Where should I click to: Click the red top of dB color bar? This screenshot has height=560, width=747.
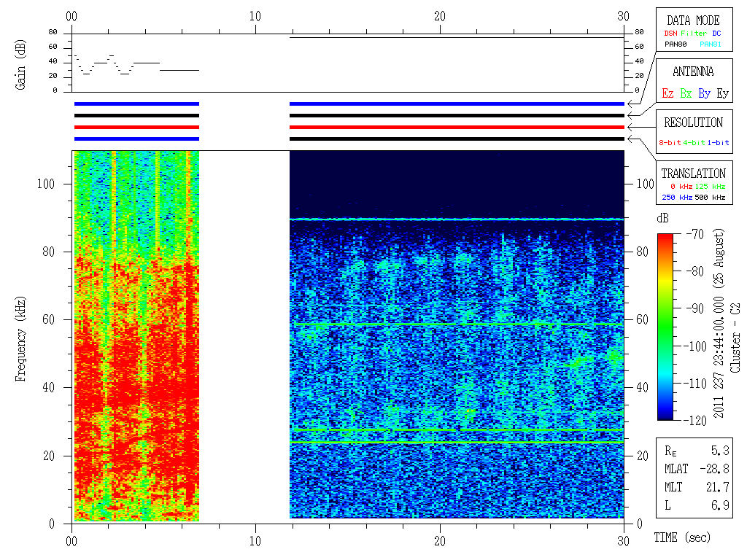pyautogui.click(x=665, y=238)
